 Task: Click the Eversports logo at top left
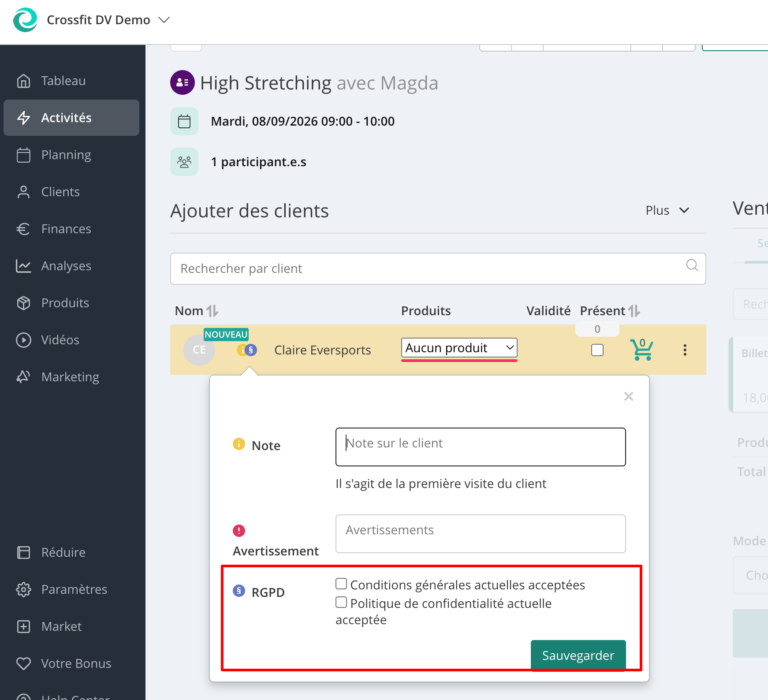coord(25,20)
